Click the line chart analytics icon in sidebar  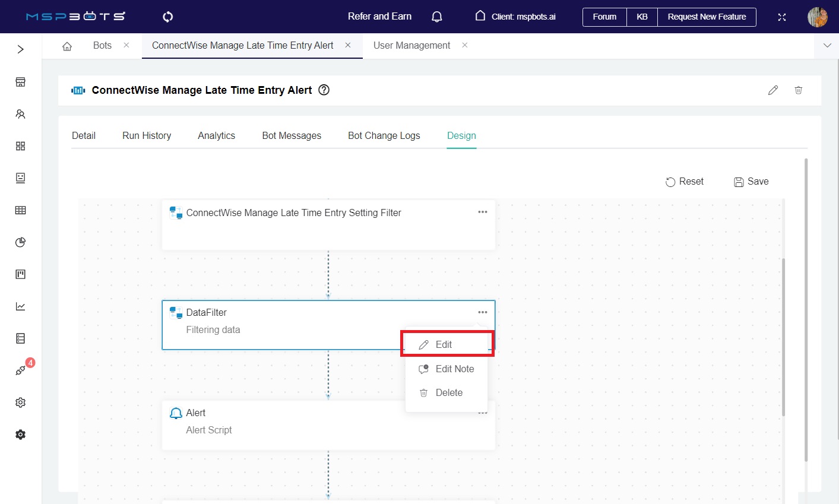point(20,306)
